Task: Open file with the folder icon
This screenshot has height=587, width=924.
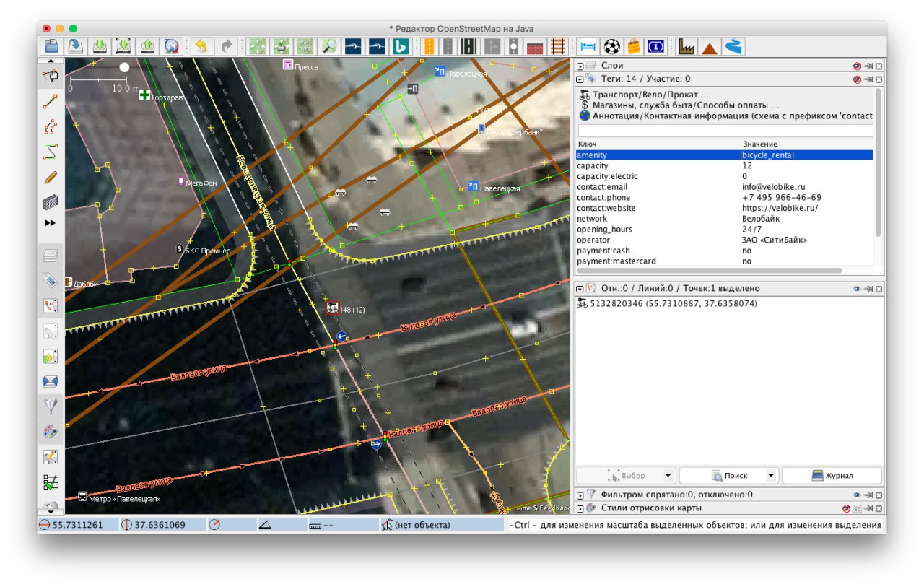Action: [51, 46]
